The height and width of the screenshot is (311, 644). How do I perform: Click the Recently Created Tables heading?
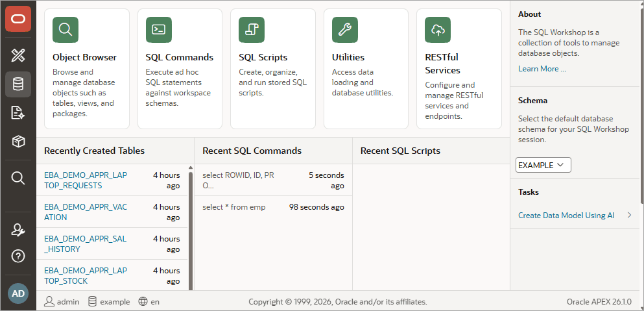click(x=95, y=151)
